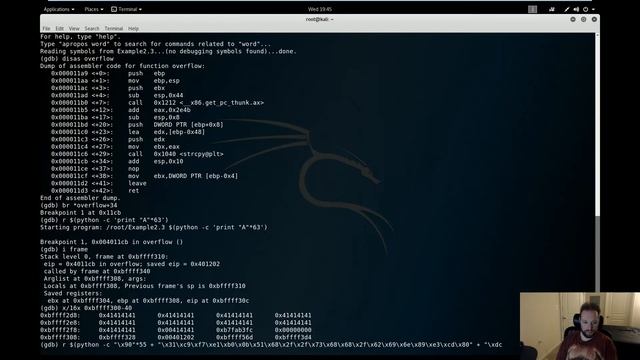This screenshot has width=640, height=360.
Task: Open the Terminal menu in window menu bar
Action: pyautogui.click(x=113, y=29)
